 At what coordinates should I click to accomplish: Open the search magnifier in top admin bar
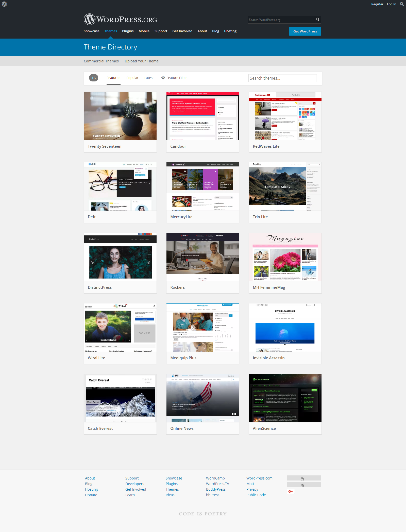pyautogui.click(x=402, y=4)
